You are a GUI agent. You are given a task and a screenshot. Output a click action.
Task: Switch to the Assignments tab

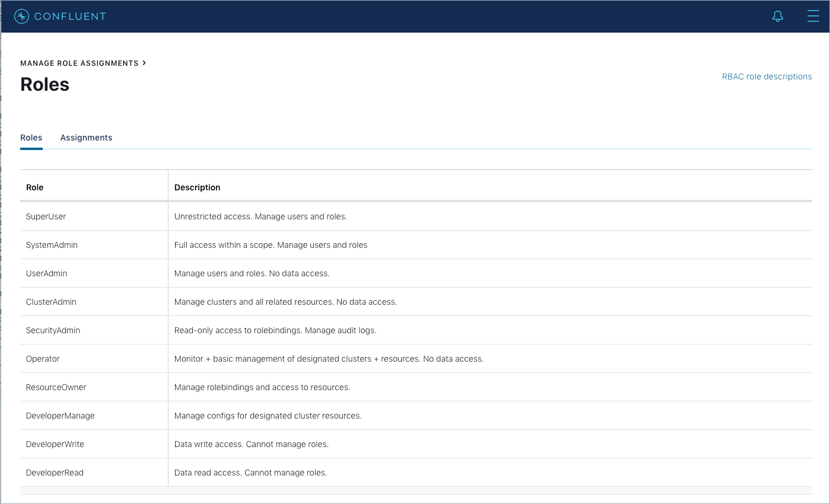(x=86, y=138)
